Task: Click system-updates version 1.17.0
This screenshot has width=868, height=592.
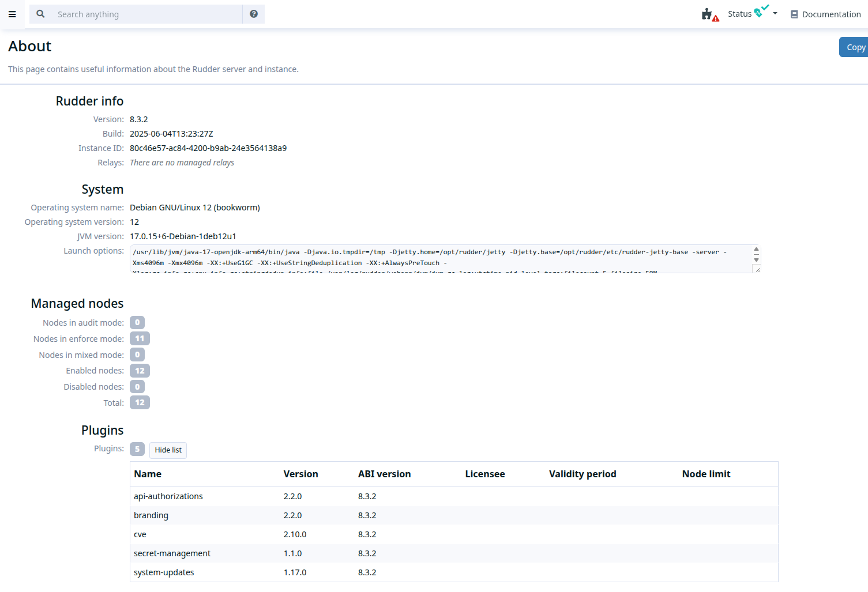Action: click(x=295, y=572)
